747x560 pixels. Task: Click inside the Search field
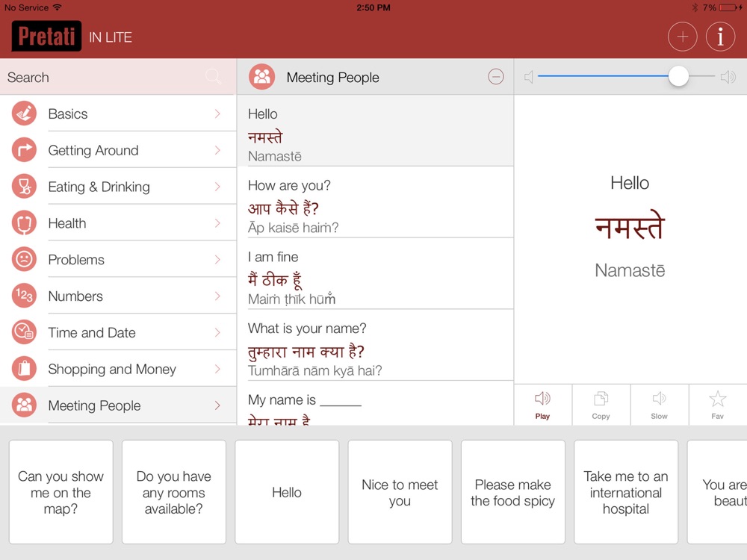[x=118, y=77]
